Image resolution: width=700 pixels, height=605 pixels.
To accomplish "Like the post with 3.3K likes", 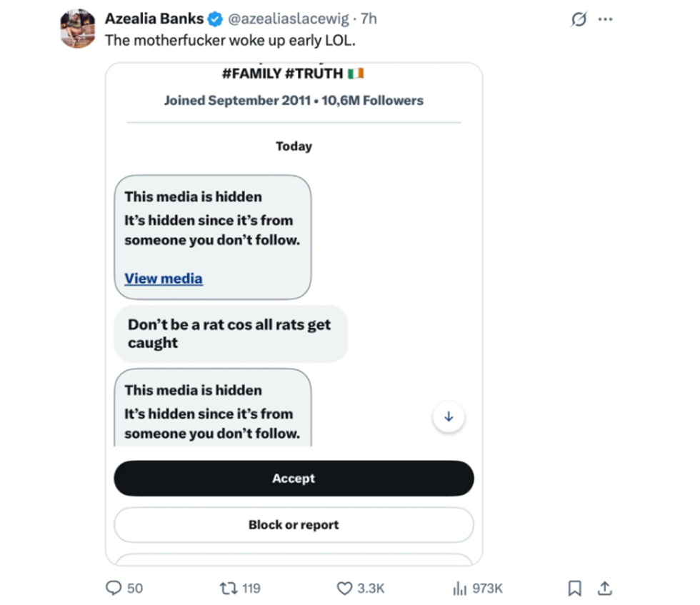I will click(x=345, y=588).
